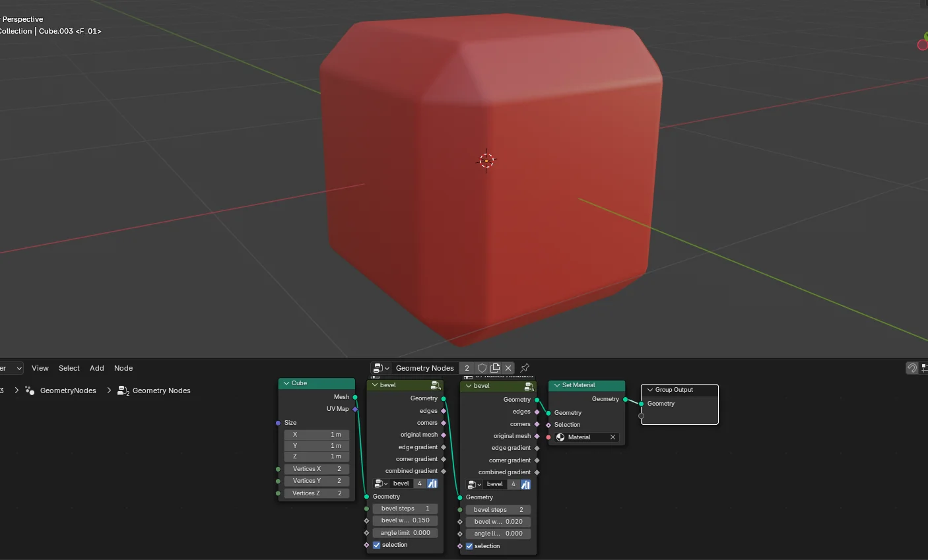Open the Add menu

click(x=96, y=368)
